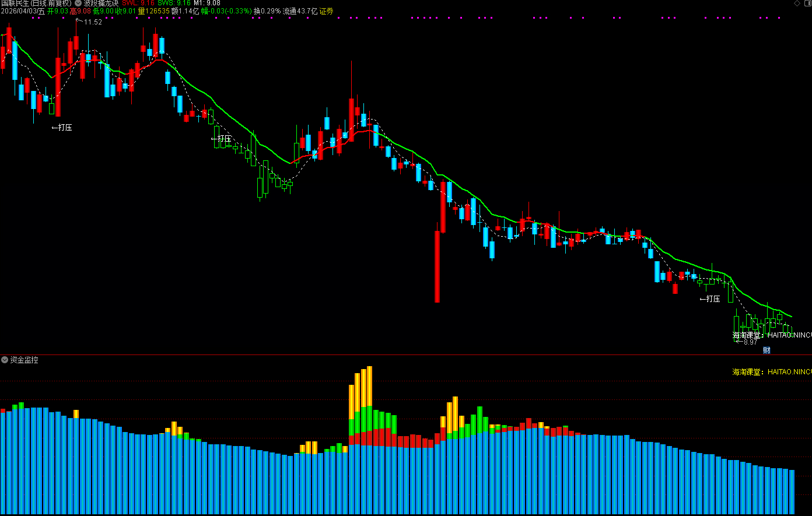The width and height of the screenshot is (812, 516).
Task: Click the leftmost 打压 annotation
Action: pos(62,127)
